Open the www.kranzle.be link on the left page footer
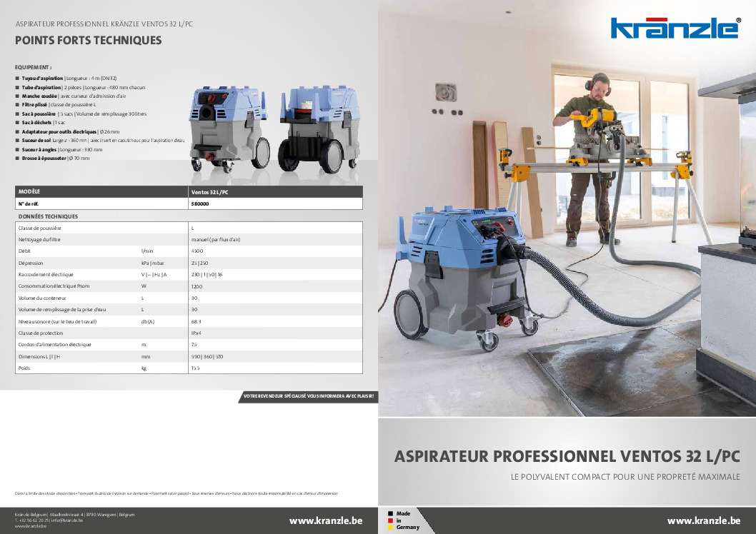The height and width of the screenshot is (534, 756). 325,520
